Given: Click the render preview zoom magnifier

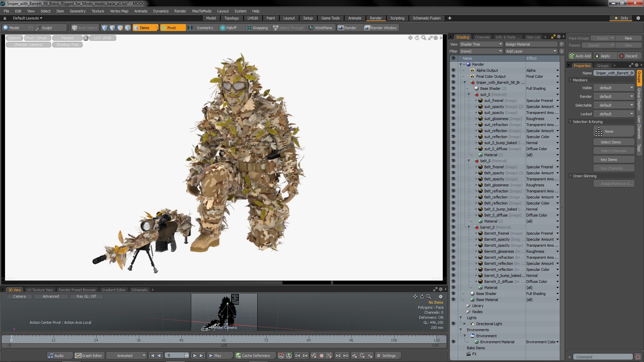Looking at the screenshot, I should [x=424, y=38].
